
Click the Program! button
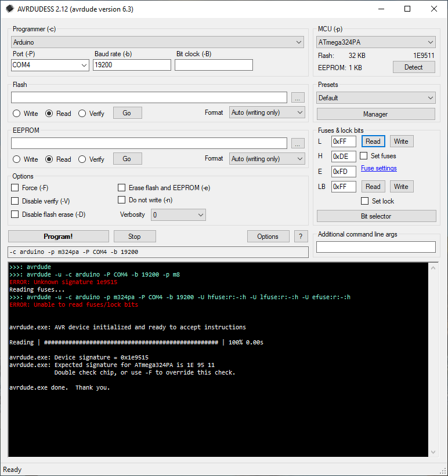point(59,237)
